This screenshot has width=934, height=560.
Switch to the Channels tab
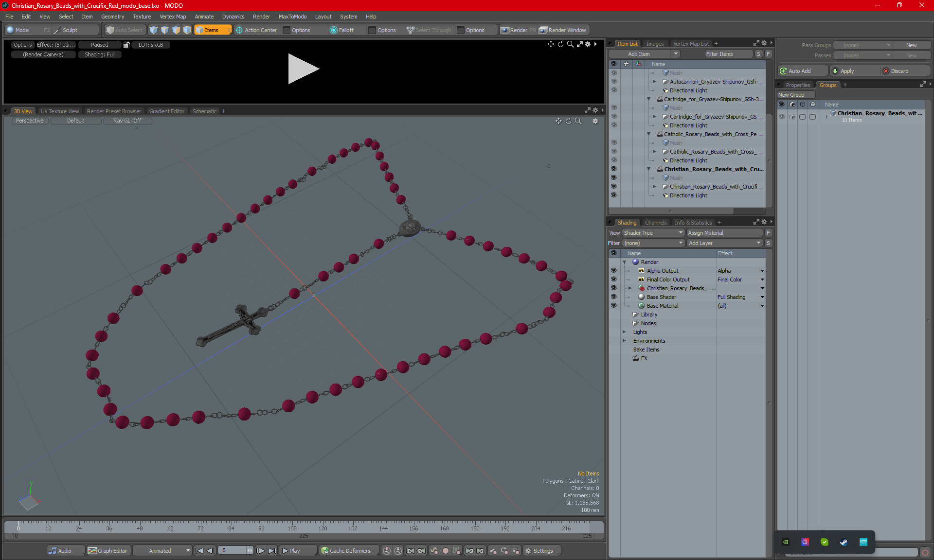[x=655, y=223]
